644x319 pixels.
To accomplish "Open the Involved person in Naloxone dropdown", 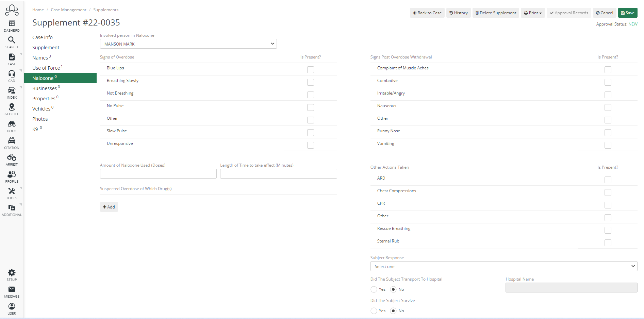I will 188,44.
